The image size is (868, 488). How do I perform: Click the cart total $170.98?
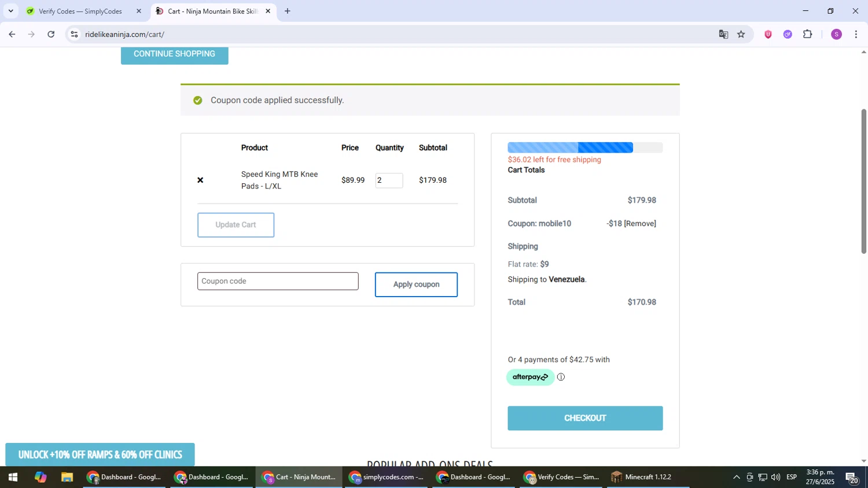click(x=642, y=302)
